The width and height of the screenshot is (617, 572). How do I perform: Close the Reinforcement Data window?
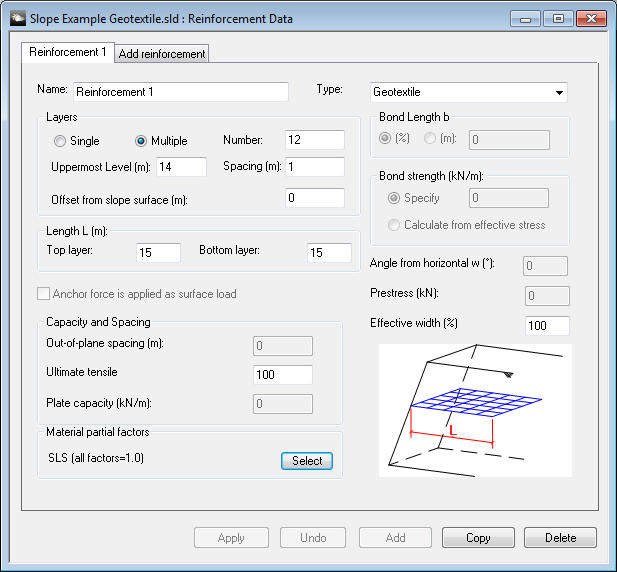click(591, 19)
